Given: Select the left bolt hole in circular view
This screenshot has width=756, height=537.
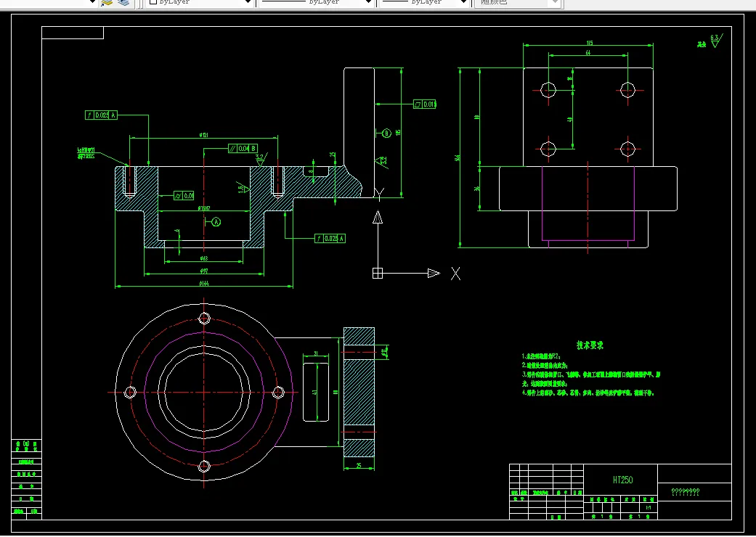Looking at the screenshot, I should click(x=130, y=393).
